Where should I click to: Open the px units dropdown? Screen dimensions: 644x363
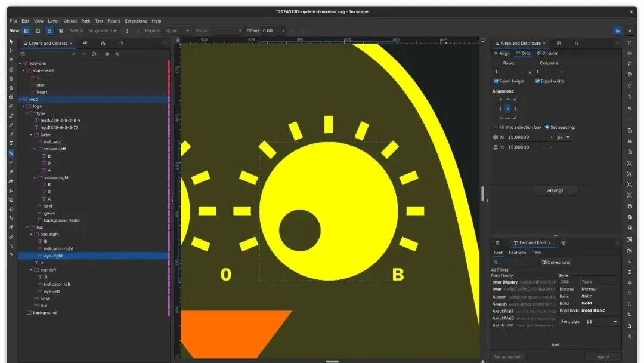pyautogui.click(x=563, y=137)
